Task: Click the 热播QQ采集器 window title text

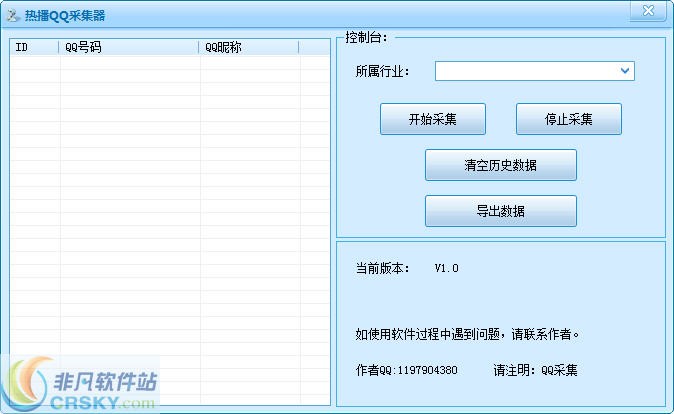Action: (x=65, y=16)
